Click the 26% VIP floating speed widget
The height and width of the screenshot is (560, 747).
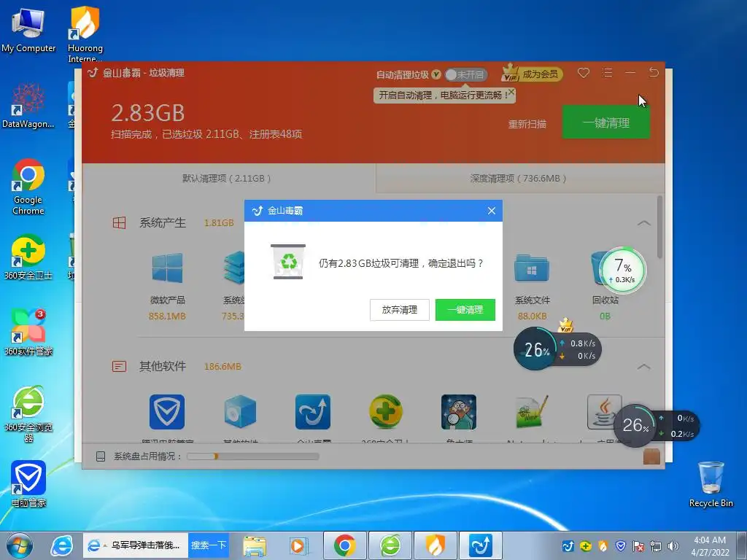pyautogui.click(x=557, y=349)
